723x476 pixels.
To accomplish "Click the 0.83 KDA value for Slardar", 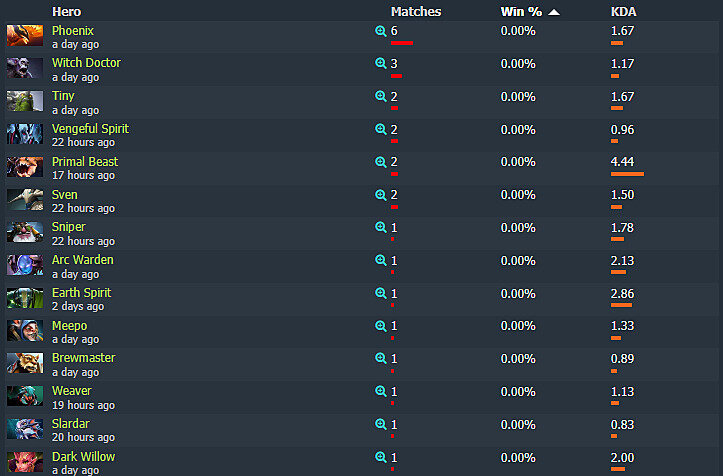I will click(622, 425).
